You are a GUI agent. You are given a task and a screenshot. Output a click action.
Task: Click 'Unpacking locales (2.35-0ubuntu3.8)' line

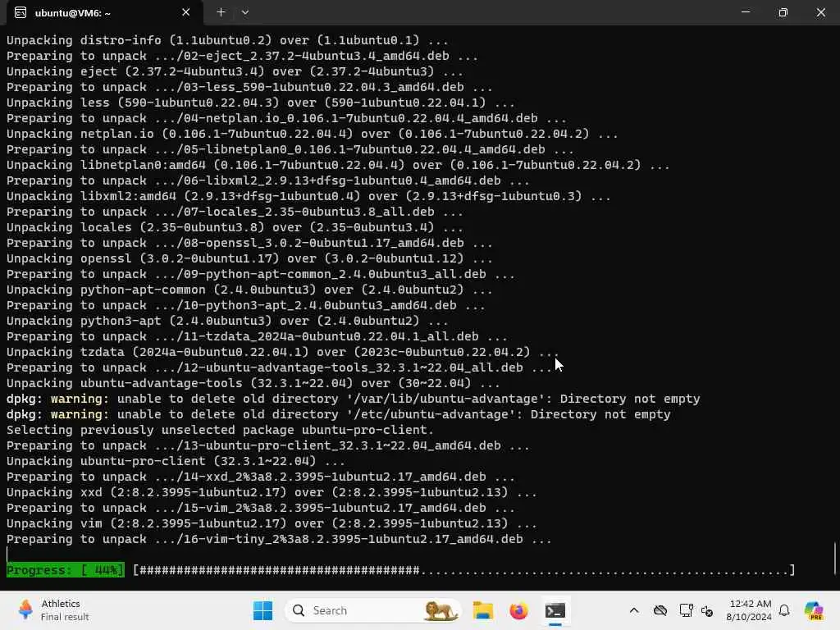point(235,227)
